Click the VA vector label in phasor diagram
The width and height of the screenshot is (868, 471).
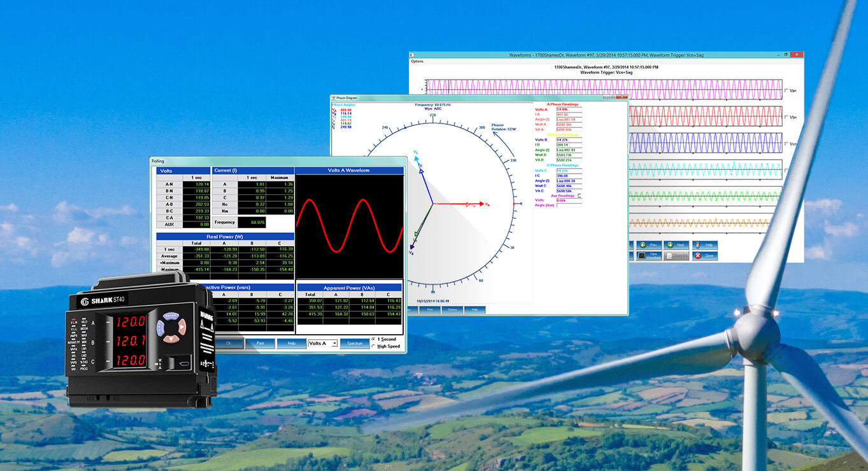[487, 204]
